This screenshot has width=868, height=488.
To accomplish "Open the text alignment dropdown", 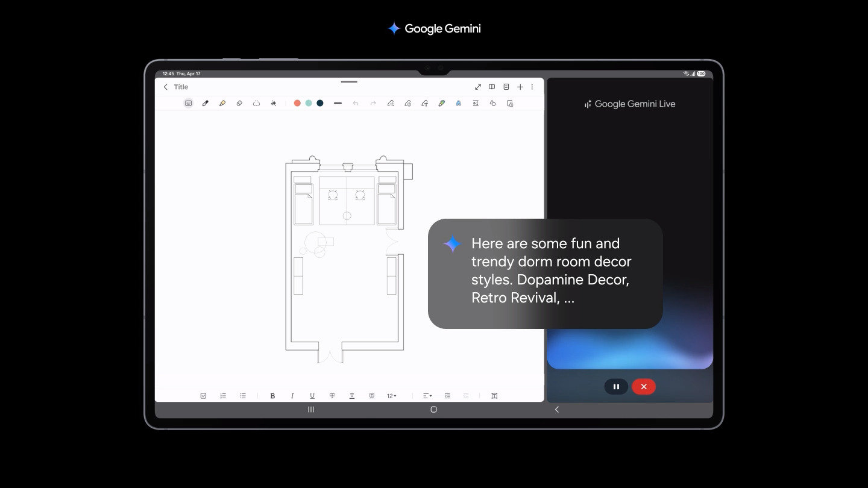I will point(427,396).
